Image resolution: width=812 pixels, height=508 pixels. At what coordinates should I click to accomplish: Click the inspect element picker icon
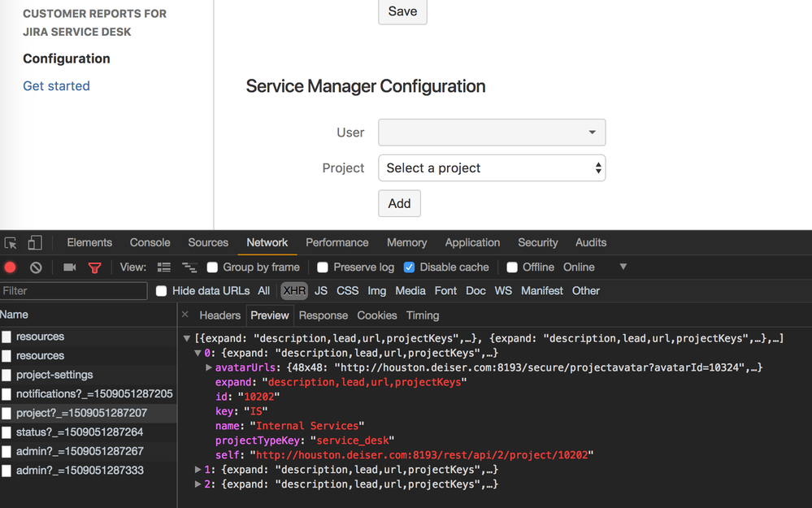(11, 243)
